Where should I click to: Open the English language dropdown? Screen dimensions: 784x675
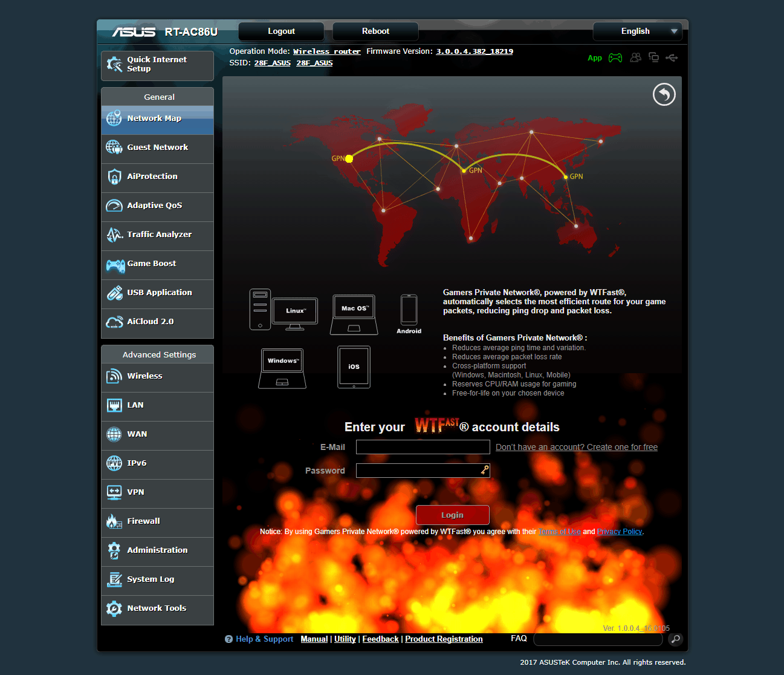[x=638, y=31]
